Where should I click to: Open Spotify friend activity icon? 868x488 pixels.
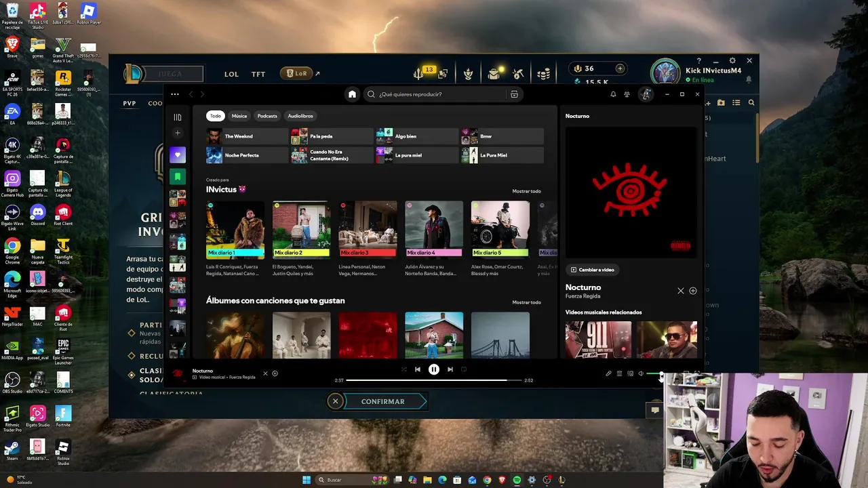click(x=627, y=94)
